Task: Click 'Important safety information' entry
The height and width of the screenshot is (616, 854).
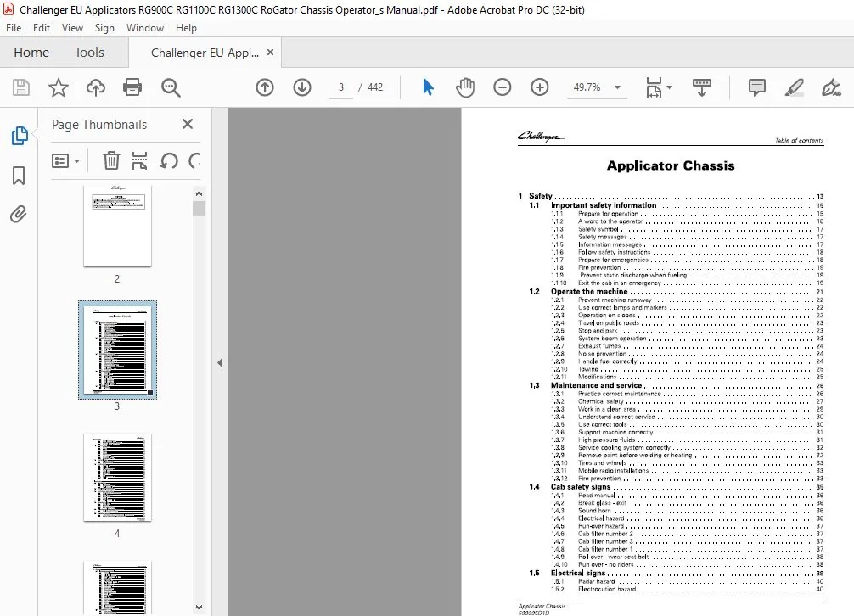Action: tap(677, 205)
